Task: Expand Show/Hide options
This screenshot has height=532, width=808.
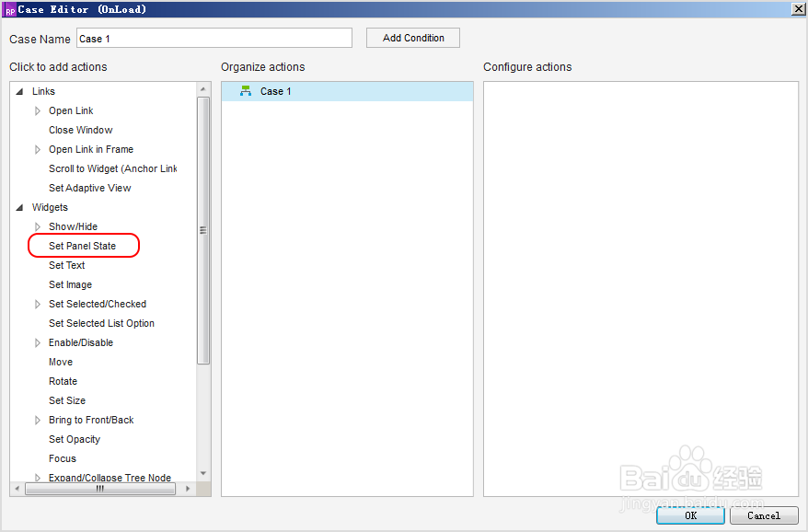Action: coord(37,226)
